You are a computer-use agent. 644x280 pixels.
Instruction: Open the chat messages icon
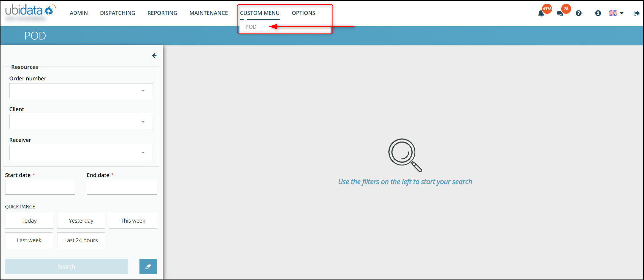point(560,13)
